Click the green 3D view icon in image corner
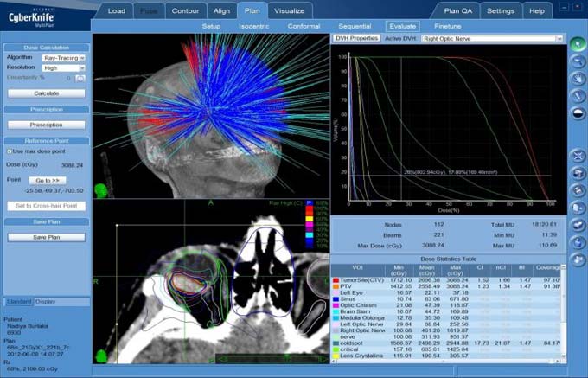 [x=100, y=189]
